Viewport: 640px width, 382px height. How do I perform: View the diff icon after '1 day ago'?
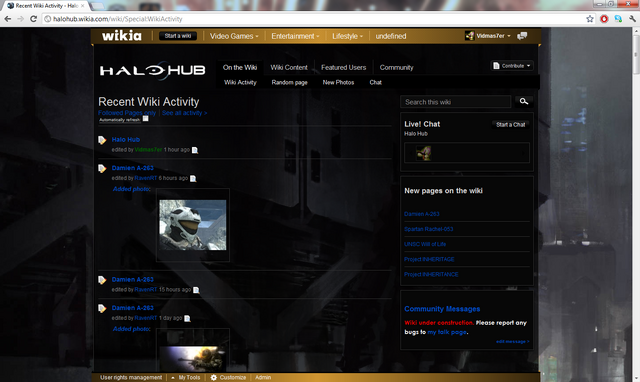[187, 318]
